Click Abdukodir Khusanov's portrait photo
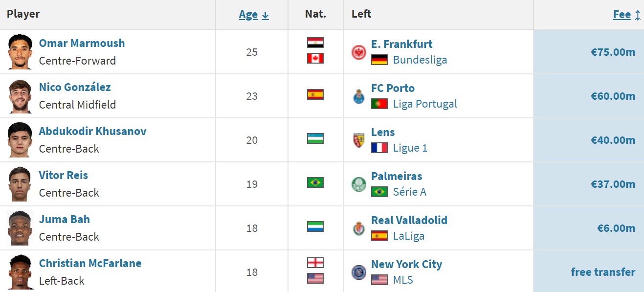 (x=20, y=140)
